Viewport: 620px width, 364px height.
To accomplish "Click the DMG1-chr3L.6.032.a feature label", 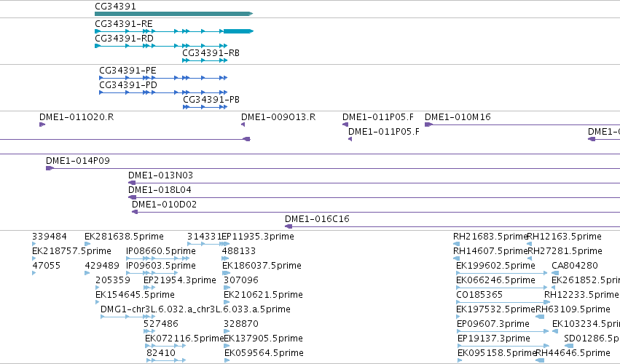I will coord(195,309).
